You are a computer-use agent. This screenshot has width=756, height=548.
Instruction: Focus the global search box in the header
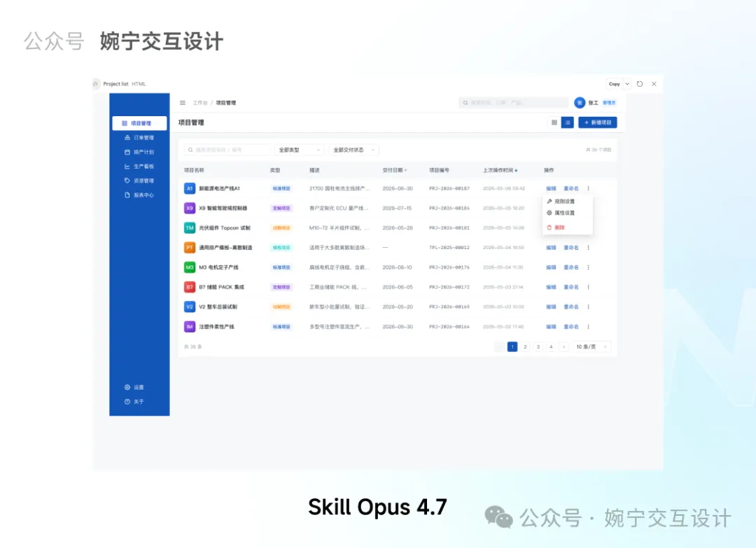click(x=514, y=103)
